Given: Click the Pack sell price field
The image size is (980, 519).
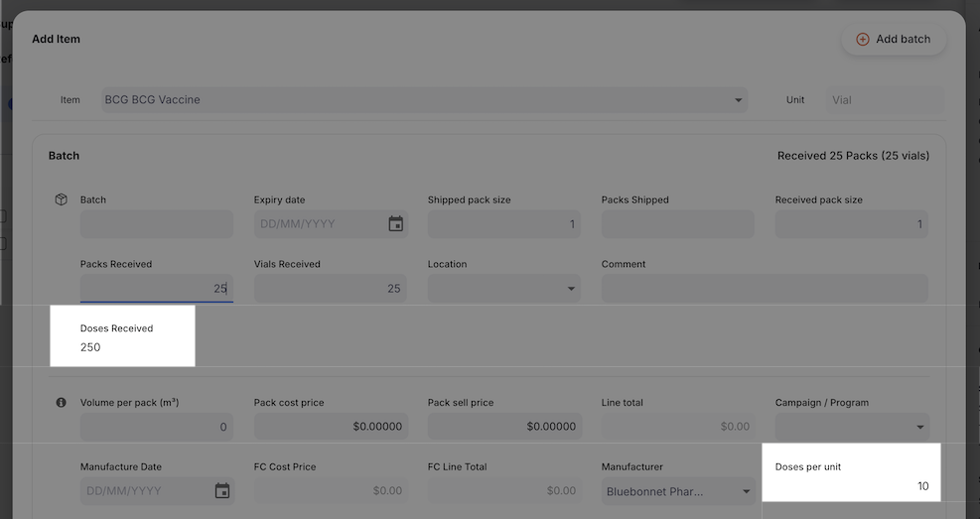Looking at the screenshot, I should point(504,427).
